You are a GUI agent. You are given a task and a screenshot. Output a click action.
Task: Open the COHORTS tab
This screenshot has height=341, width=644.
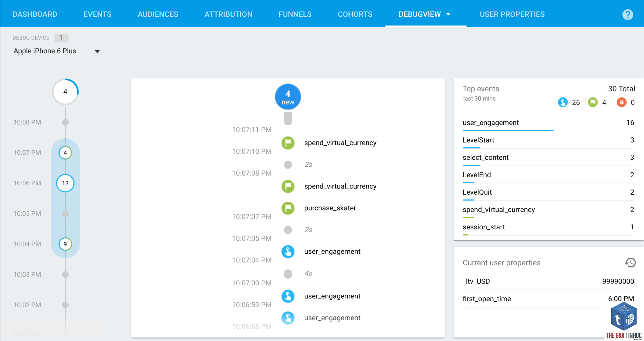(355, 14)
